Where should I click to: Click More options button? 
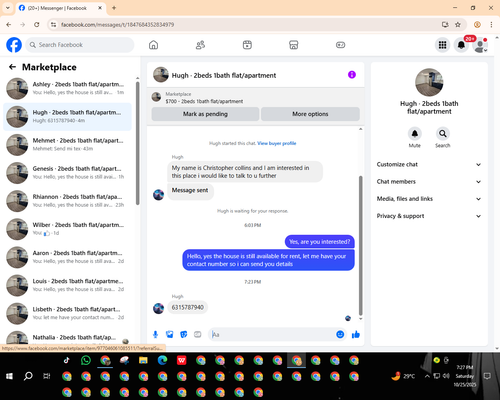(310, 114)
